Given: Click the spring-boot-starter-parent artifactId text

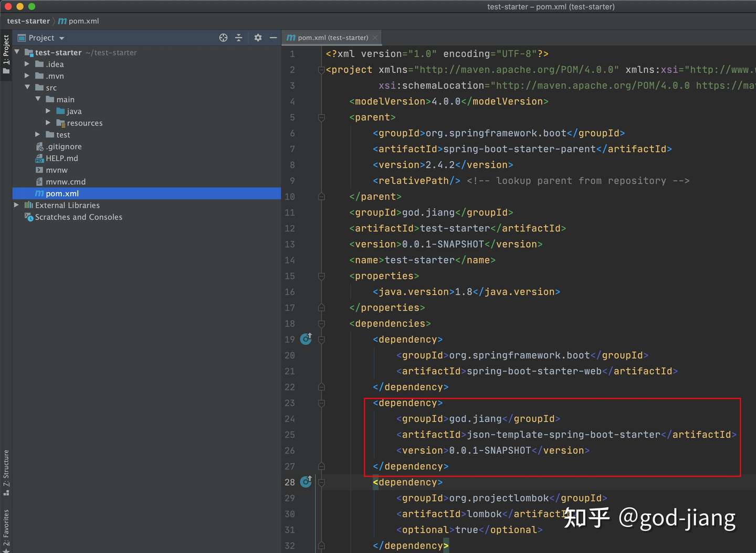Looking at the screenshot, I should [x=519, y=149].
